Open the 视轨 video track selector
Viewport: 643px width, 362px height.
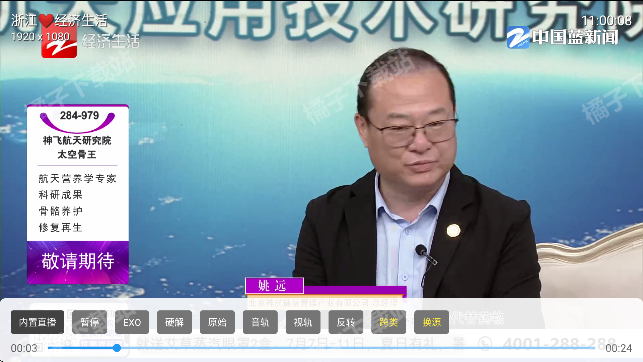point(303,322)
